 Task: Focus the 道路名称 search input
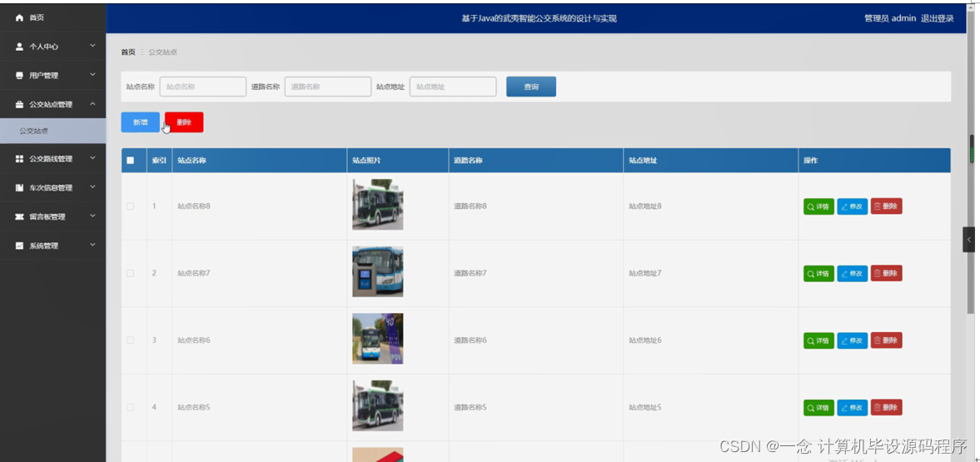[x=328, y=87]
